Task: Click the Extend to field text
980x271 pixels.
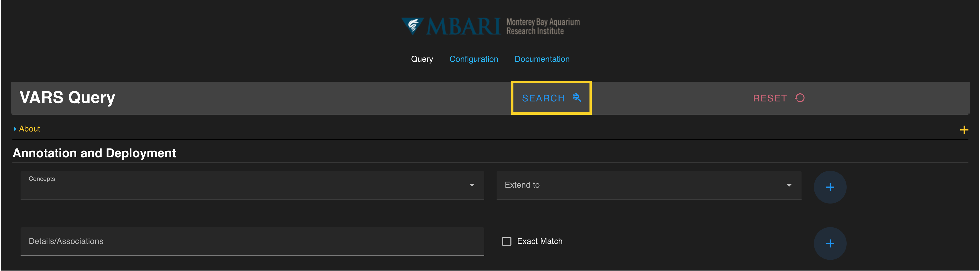Action: [x=522, y=185]
